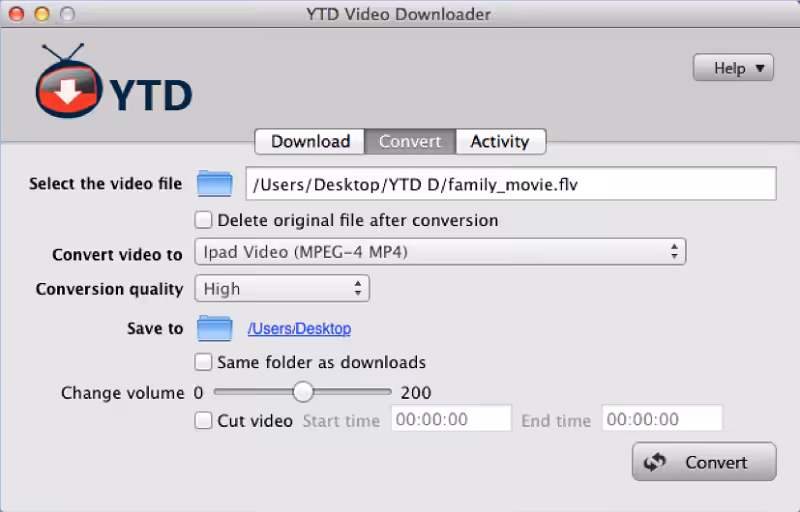Open the /Users/Desktop save path link
The width and height of the screenshot is (800, 512).
tap(299, 329)
